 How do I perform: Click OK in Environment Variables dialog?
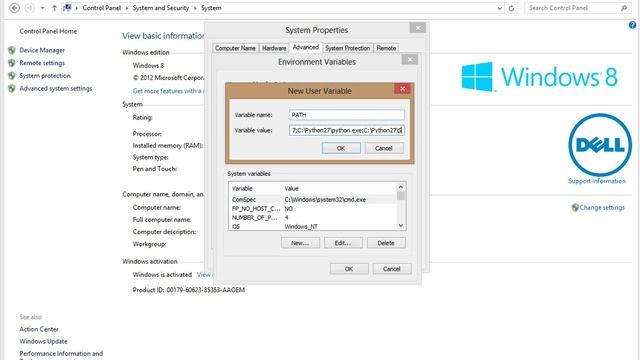pos(349,269)
